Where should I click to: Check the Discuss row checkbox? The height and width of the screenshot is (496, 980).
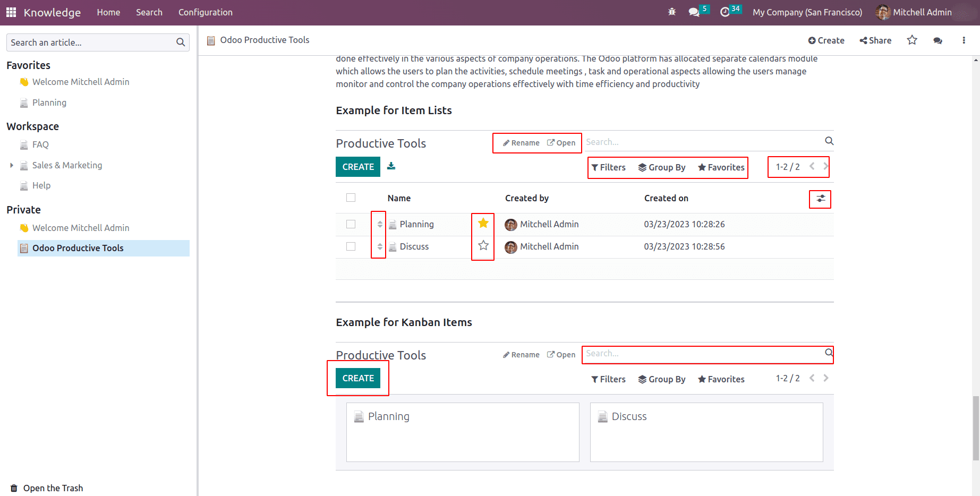(x=351, y=246)
